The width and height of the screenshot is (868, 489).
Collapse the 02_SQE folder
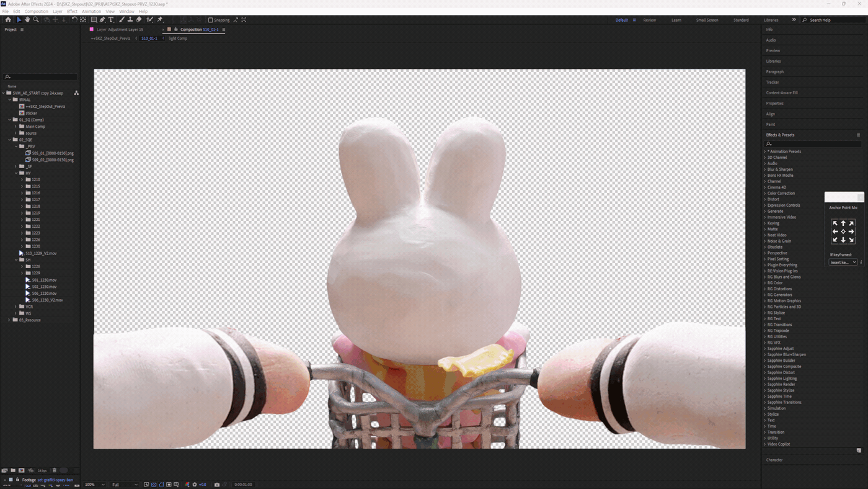(9, 140)
